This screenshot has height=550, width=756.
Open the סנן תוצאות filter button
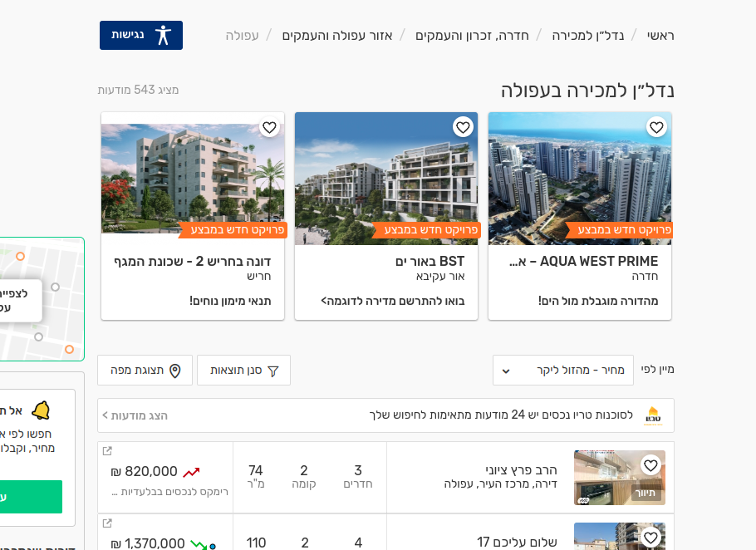click(243, 371)
